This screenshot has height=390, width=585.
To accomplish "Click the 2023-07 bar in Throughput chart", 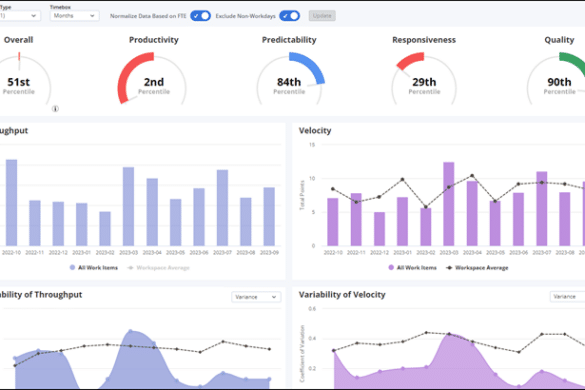I will pyautogui.click(x=222, y=208).
